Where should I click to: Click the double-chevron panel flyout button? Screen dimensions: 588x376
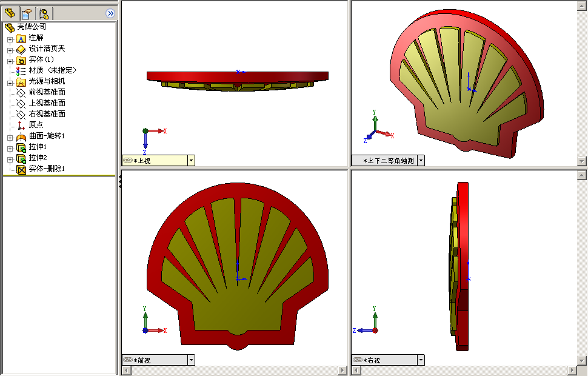tap(110, 13)
